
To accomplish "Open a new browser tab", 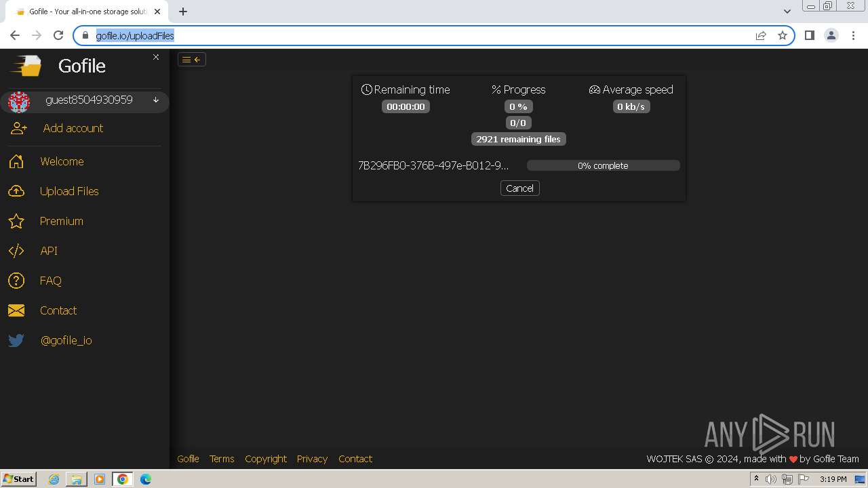I will pos(183,12).
